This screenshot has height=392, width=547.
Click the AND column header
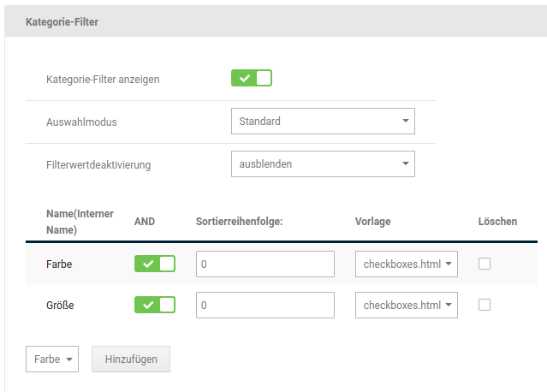click(145, 222)
